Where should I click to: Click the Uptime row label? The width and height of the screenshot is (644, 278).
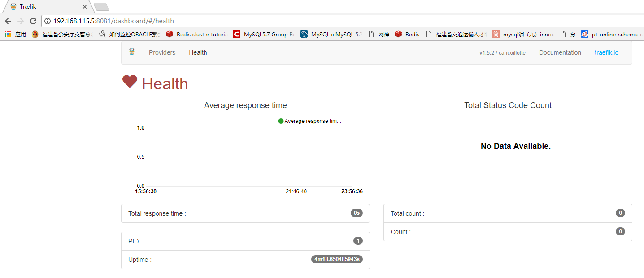pyautogui.click(x=140, y=260)
